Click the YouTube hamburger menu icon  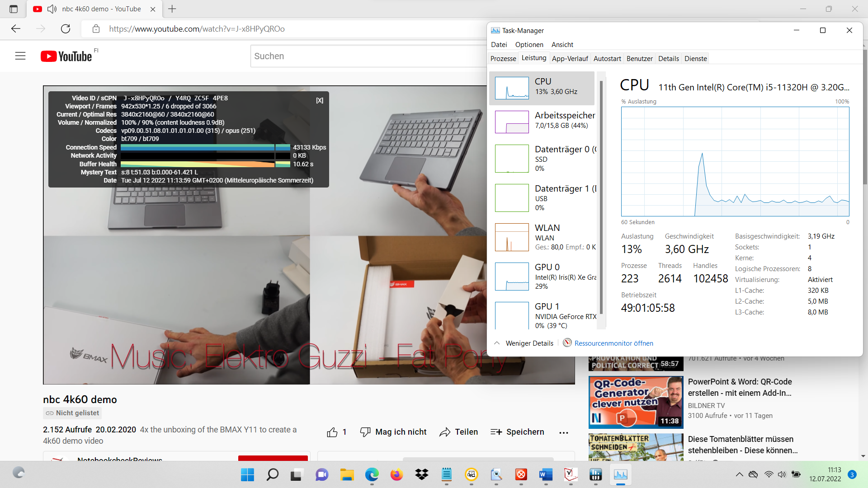point(20,56)
